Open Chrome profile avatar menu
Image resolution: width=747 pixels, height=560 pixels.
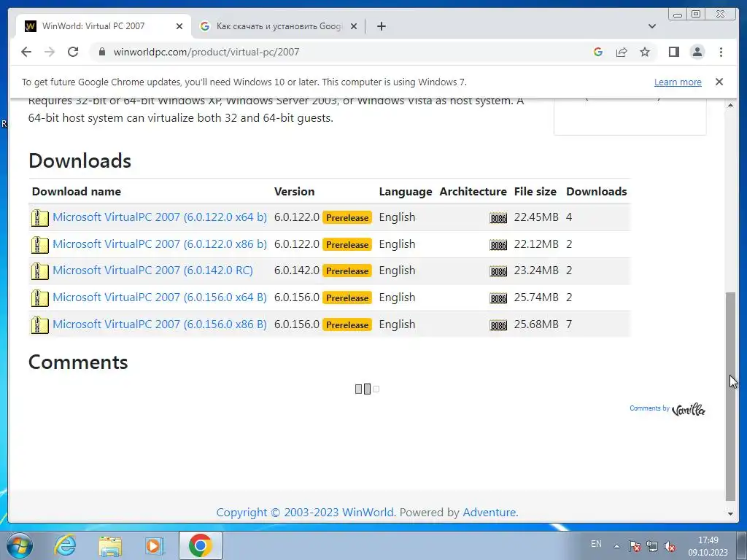pos(697,52)
